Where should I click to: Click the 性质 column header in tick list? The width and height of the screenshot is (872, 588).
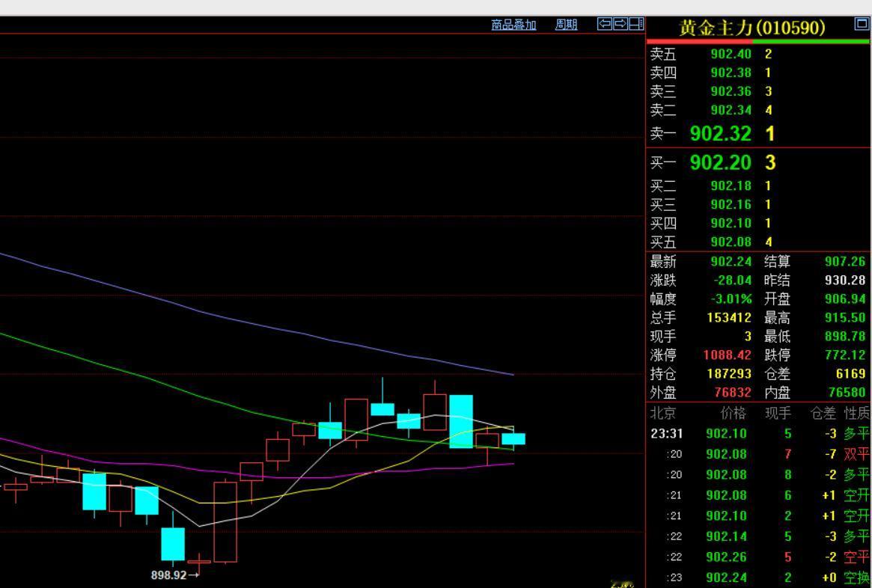pos(857,413)
